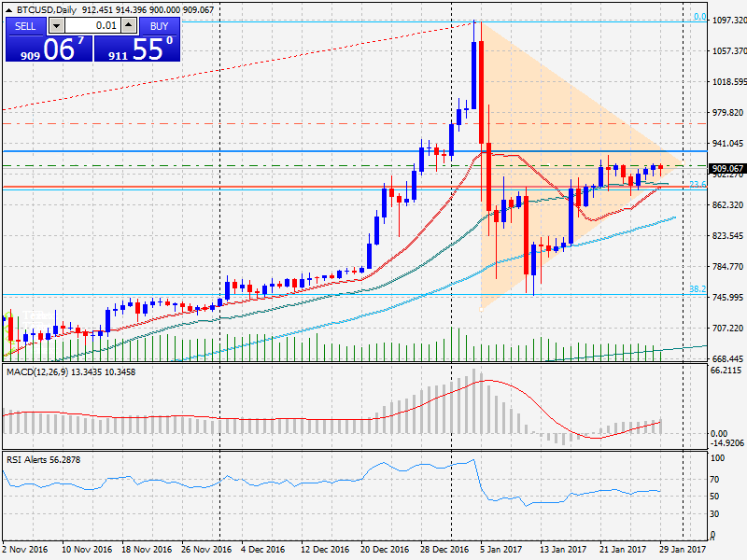
Task: Click the 862.320 price axis label
Action: (x=727, y=205)
